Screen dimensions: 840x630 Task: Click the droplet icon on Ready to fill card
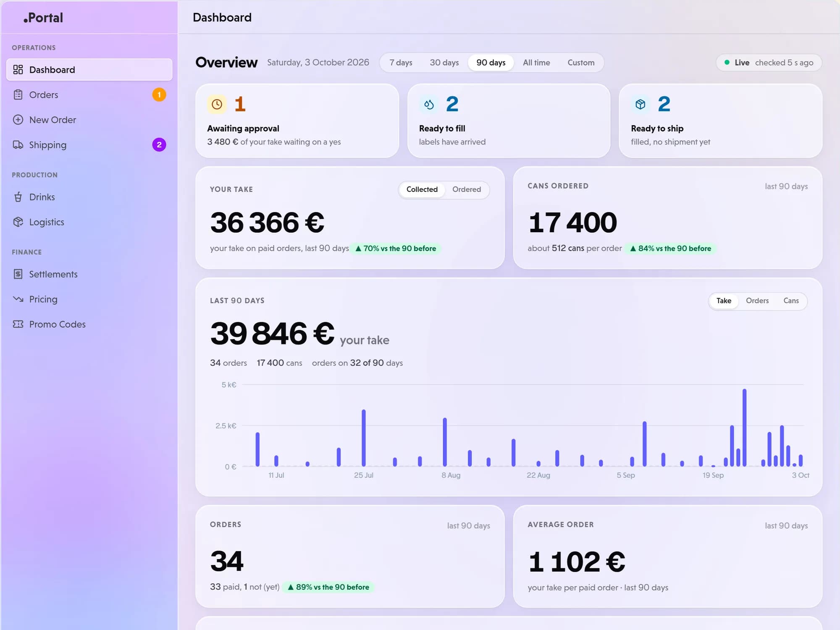pos(429,104)
